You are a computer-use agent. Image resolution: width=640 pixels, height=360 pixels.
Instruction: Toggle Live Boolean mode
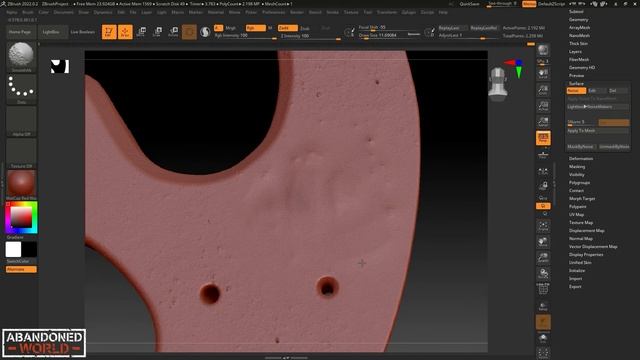(83, 32)
